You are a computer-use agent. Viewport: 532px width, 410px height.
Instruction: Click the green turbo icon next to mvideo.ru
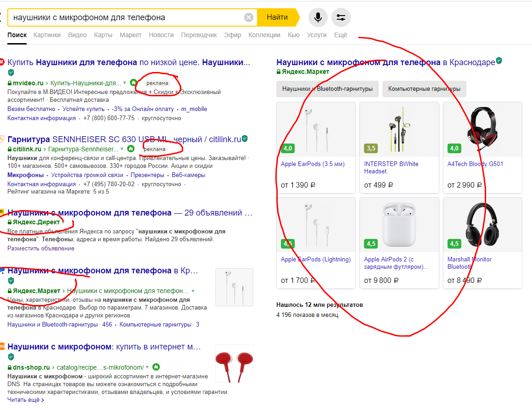(x=133, y=83)
